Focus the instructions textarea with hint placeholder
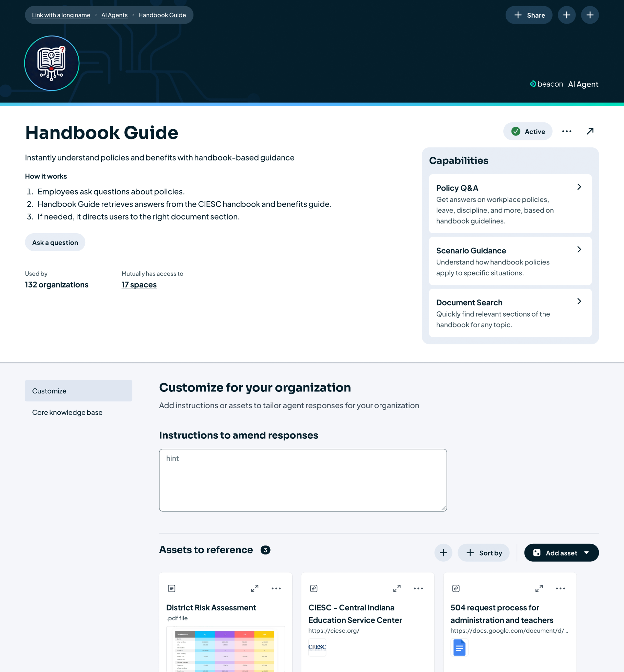The width and height of the screenshot is (624, 672). [303, 480]
